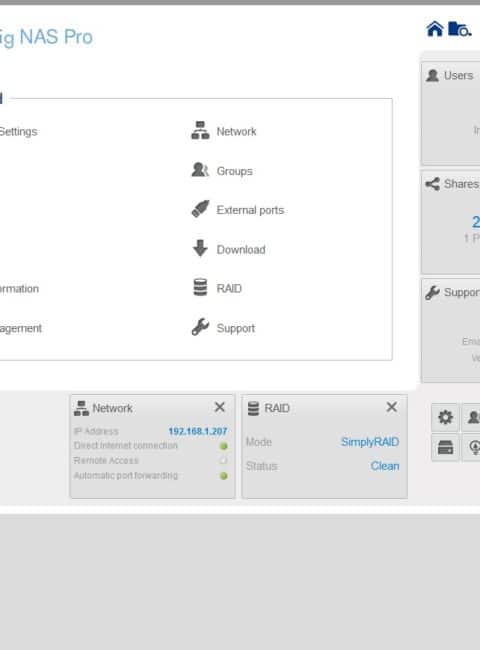This screenshot has height=650, width=480.
Task: Open the Network page from the menu
Action: [x=224, y=131]
